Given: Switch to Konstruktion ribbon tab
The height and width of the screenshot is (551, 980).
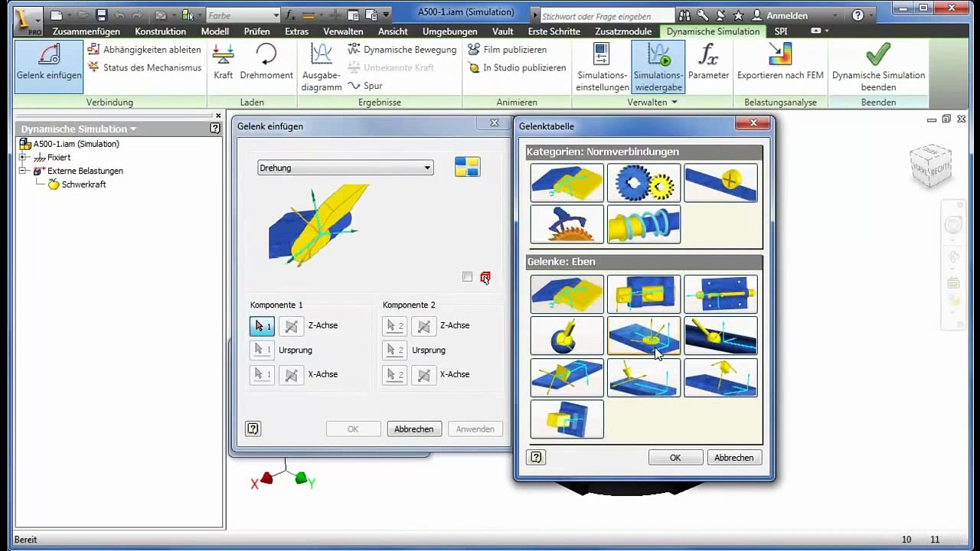Looking at the screenshot, I should (x=161, y=31).
